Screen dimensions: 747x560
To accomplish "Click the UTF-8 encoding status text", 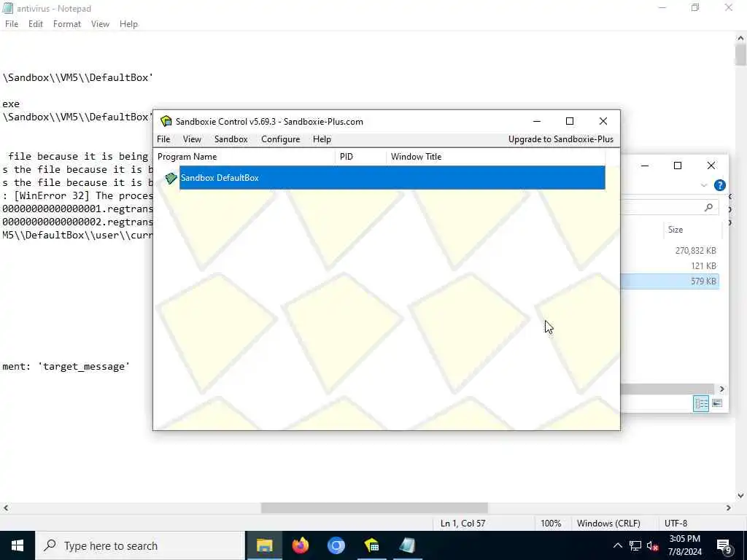I will [676, 524].
